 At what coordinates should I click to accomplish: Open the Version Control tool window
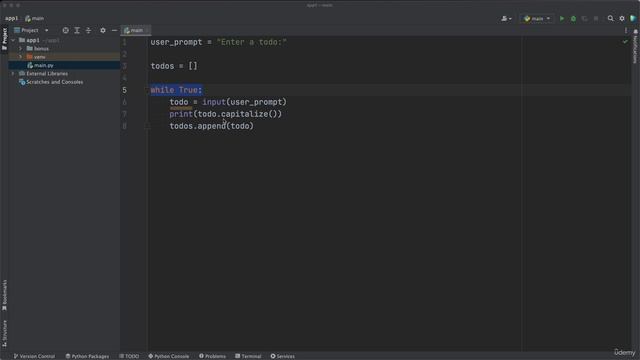point(34,356)
